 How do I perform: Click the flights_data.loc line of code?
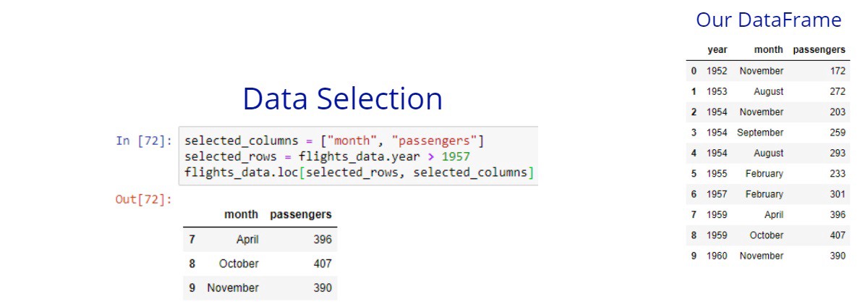point(359,172)
